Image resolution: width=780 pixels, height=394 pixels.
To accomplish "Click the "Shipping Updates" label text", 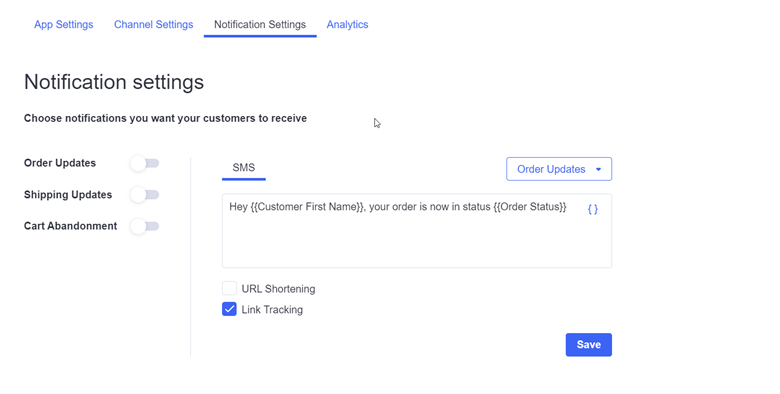I will (68, 195).
